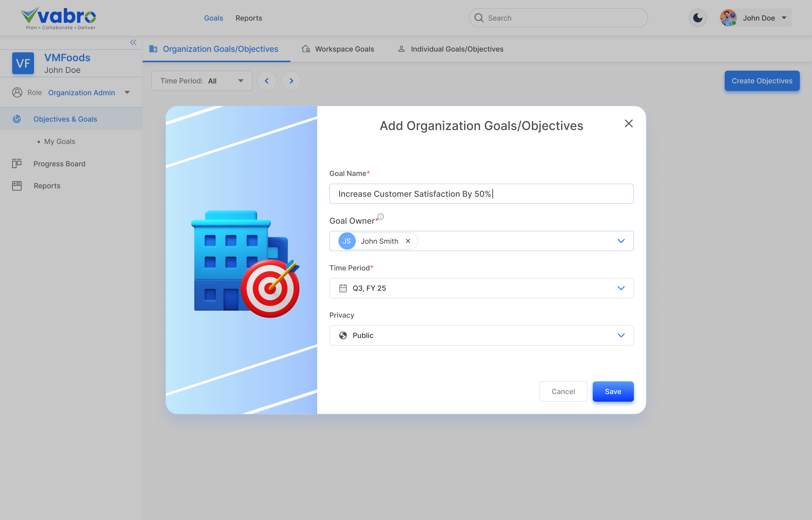Toggle dark mode with the moon icon
812x520 pixels.
(697, 18)
